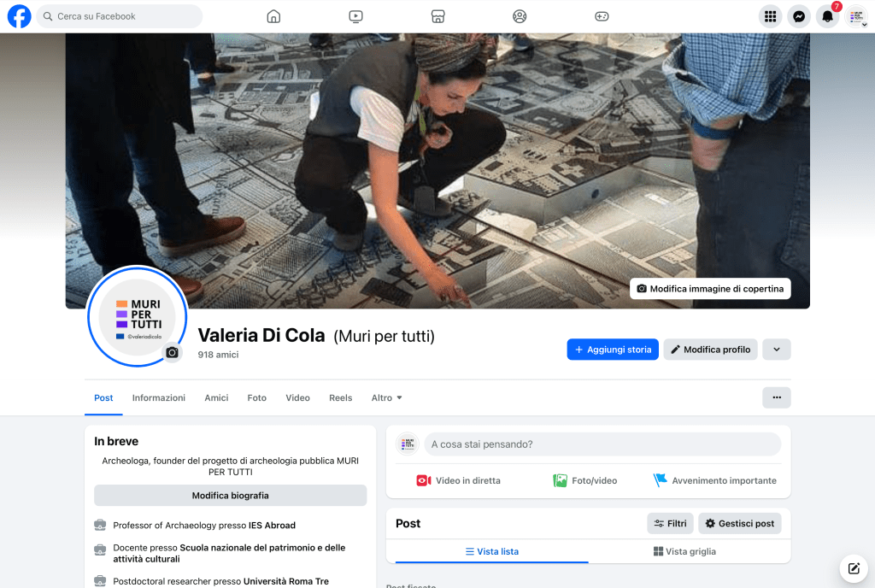Expand the chevron next to Modifica profilo
875x588 pixels.
coord(776,350)
